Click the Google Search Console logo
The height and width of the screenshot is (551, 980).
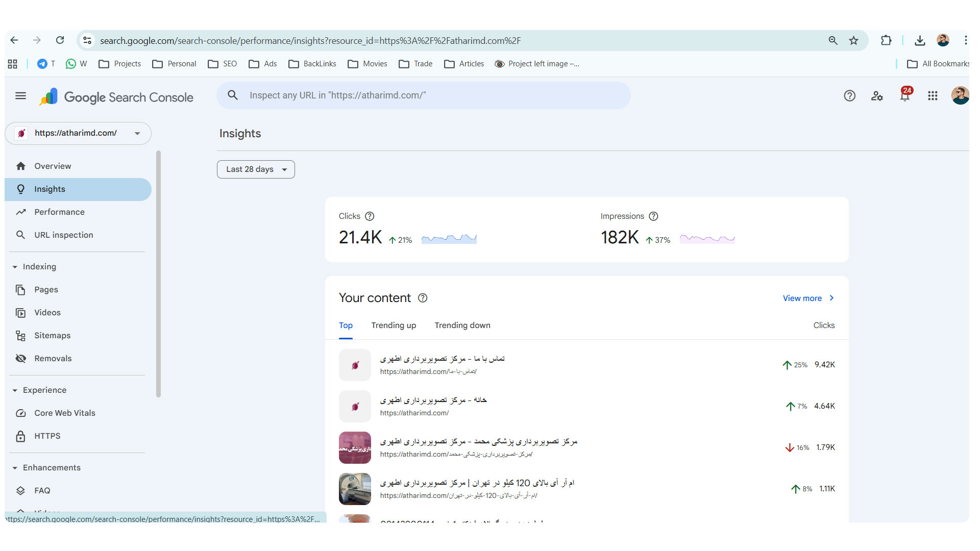pyautogui.click(x=116, y=97)
